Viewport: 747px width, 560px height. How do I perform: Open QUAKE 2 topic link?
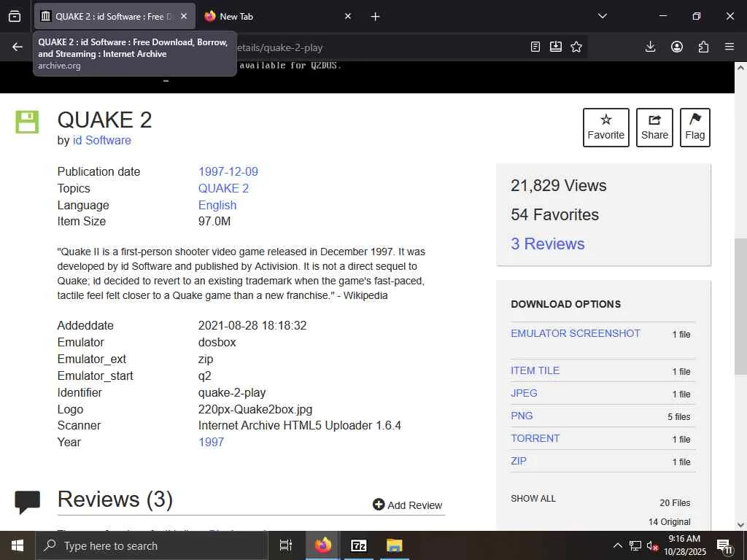pyautogui.click(x=223, y=189)
